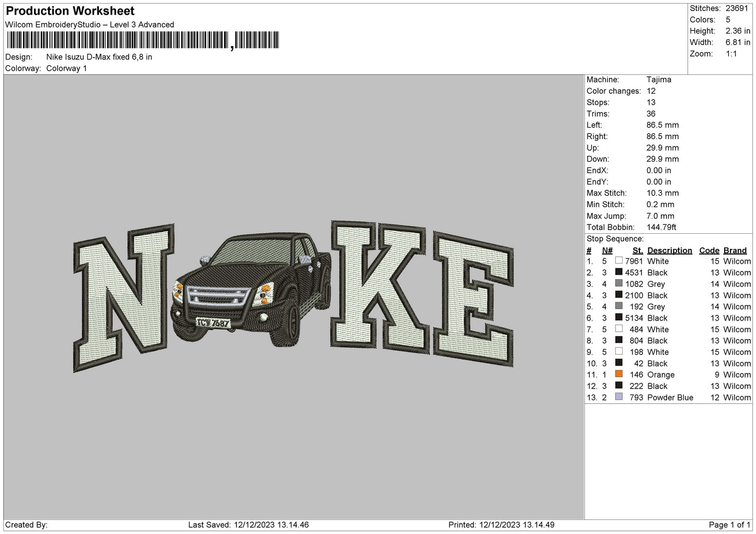Click the white swatch in stop row 1
Image resolution: width=756 pixels, height=534 pixels.
click(x=619, y=260)
